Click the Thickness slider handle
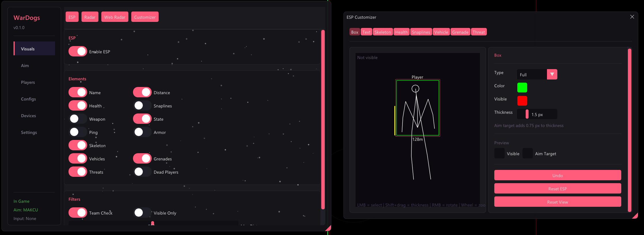The width and height of the screenshot is (644, 235). pyautogui.click(x=527, y=114)
